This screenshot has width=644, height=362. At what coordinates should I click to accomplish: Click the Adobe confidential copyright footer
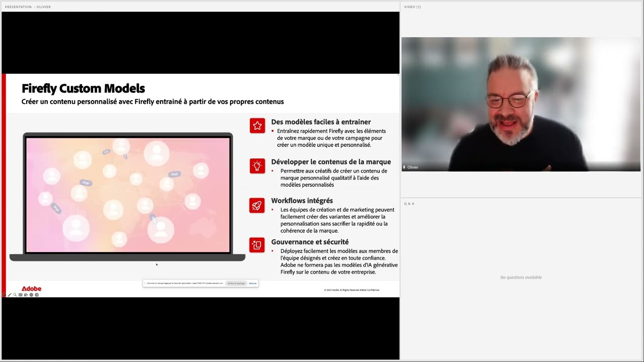[352, 290]
